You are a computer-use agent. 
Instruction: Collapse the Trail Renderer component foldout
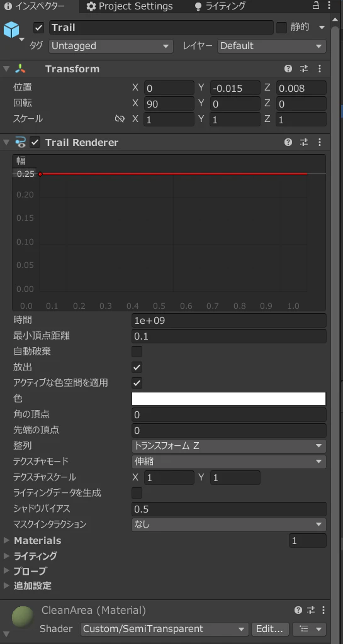(6, 143)
